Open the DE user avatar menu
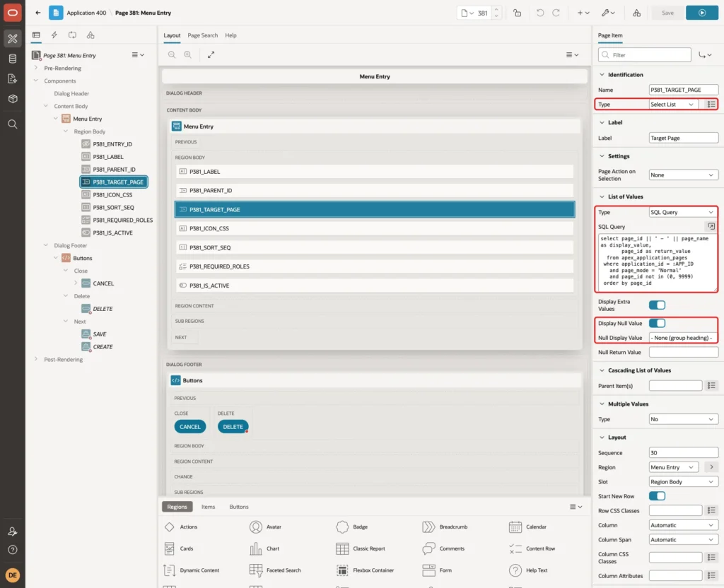 coord(13,575)
